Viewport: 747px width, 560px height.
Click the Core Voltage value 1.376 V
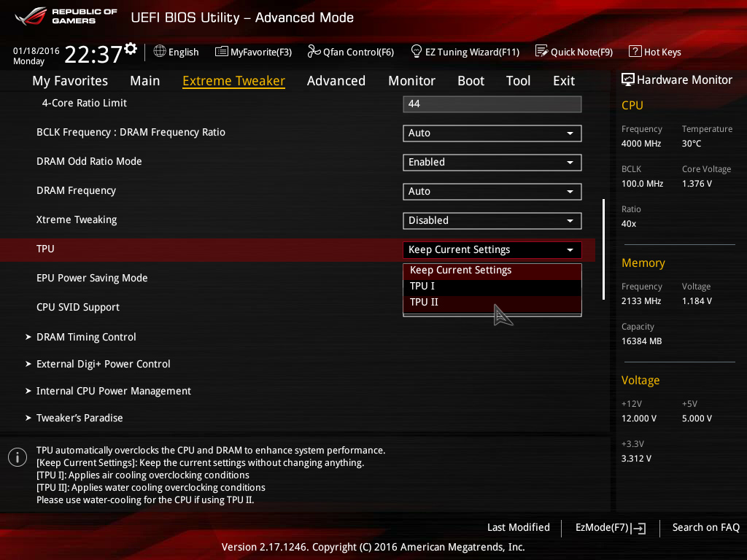click(x=697, y=184)
